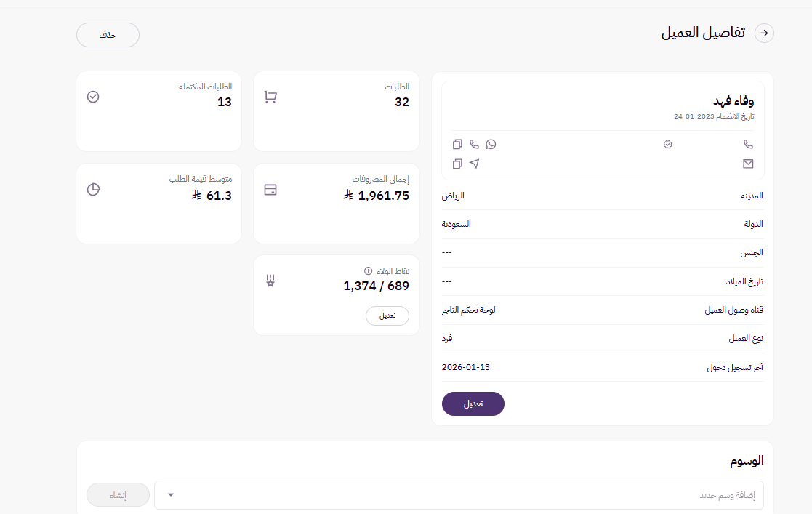Expand the tags dropdown arrow
Image resolution: width=812 pixels, height=514 pixels.
(x=171, y=495)
